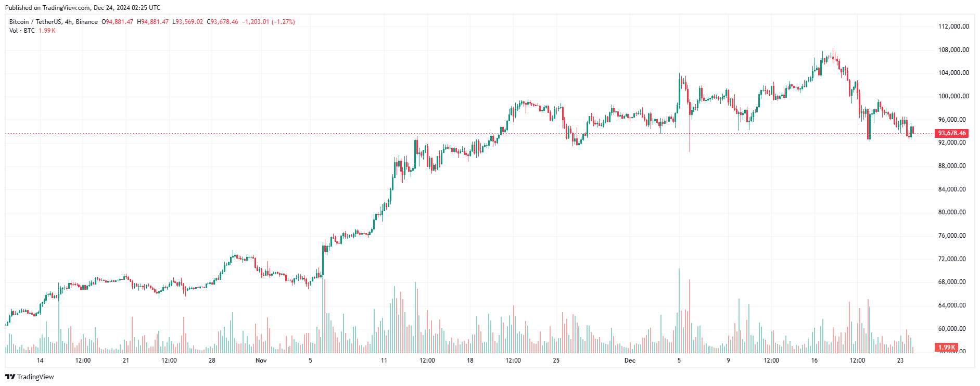This screenshot has width=980, height=386.
Task: Click the 16 date marker on time axis
Action: (x=814, y=360)
